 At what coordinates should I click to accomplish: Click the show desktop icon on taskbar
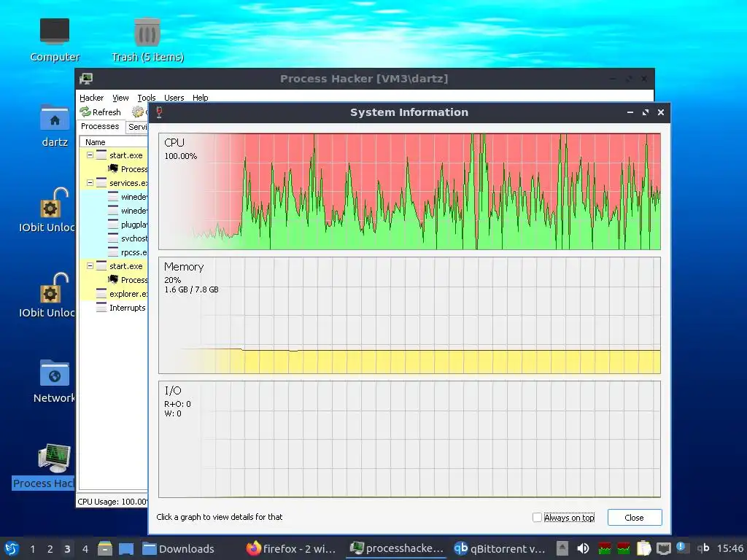(125, 548)
